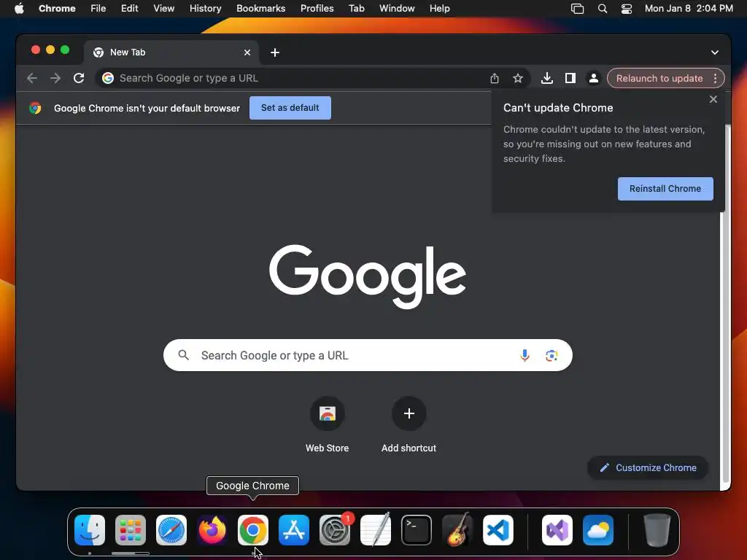Click the date and time in the menu bar
This screenshot has height=560, width=747.
point(689,8)
